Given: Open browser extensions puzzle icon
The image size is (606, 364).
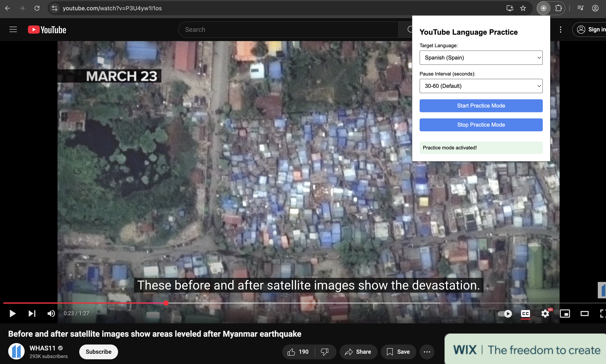Looking at the screenshot, I should point(559,8).
